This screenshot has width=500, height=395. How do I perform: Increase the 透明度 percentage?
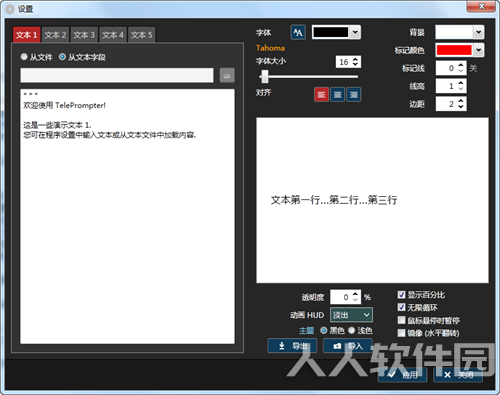[x=355, y=294]
